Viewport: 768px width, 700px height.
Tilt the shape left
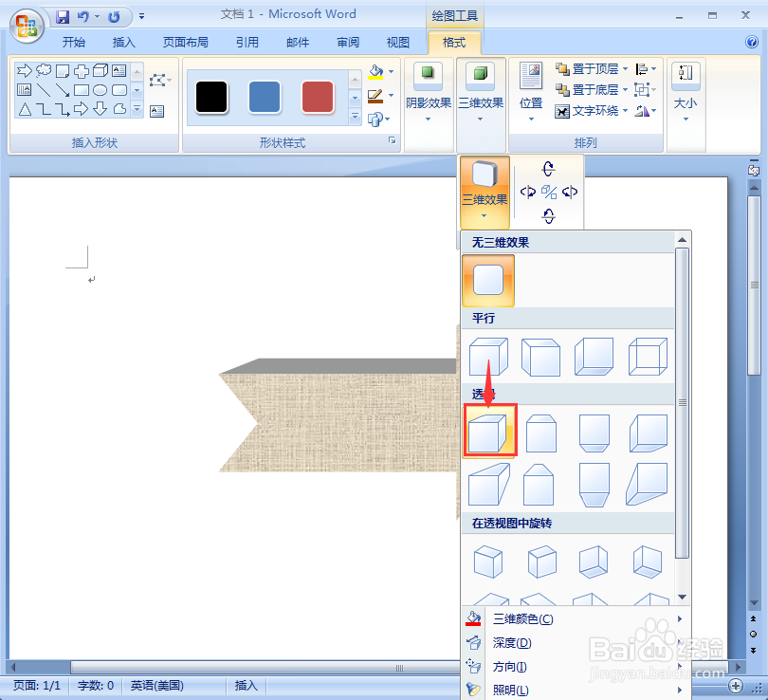pos(527,192)
